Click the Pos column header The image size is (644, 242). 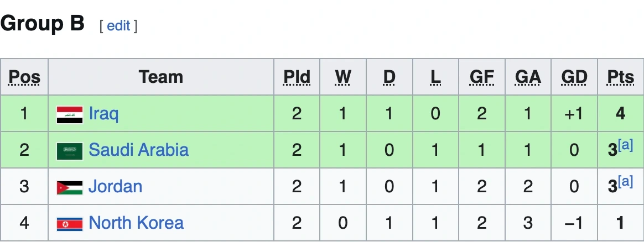[24, 77]
